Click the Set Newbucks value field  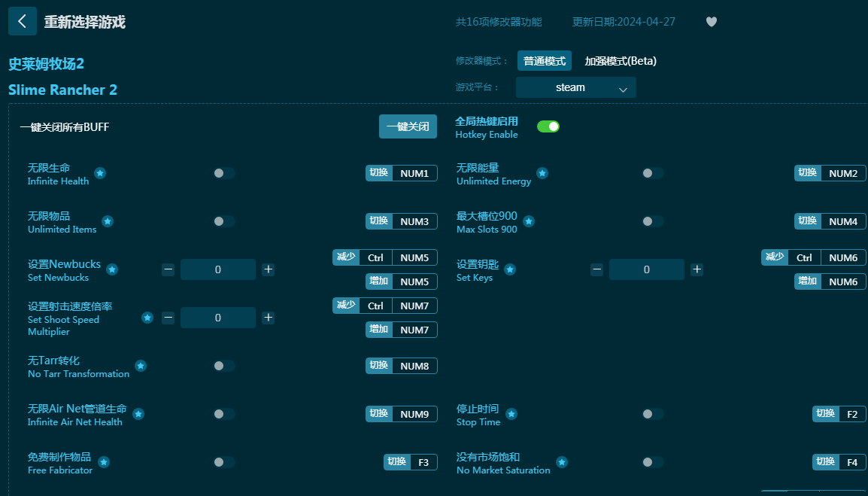218,270
